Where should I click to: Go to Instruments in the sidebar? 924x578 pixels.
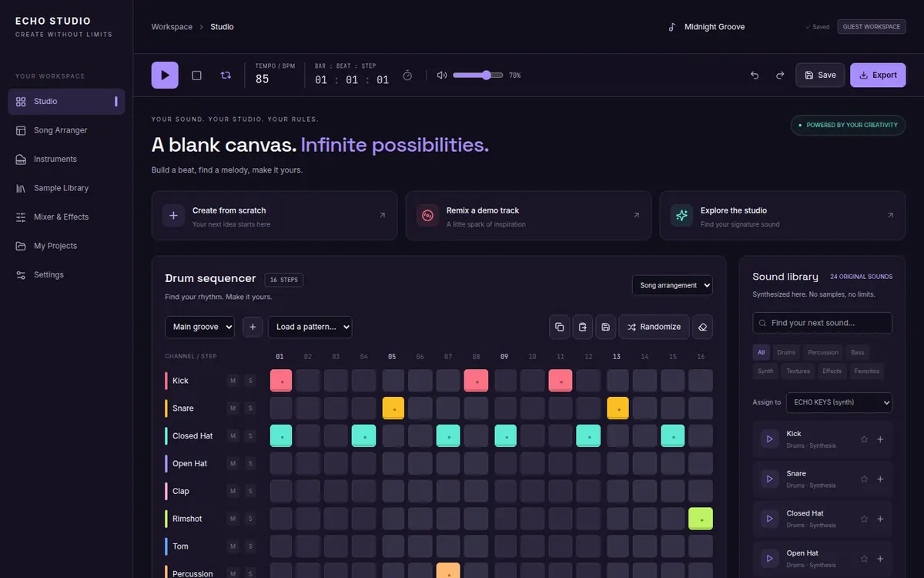coord(66,160)
